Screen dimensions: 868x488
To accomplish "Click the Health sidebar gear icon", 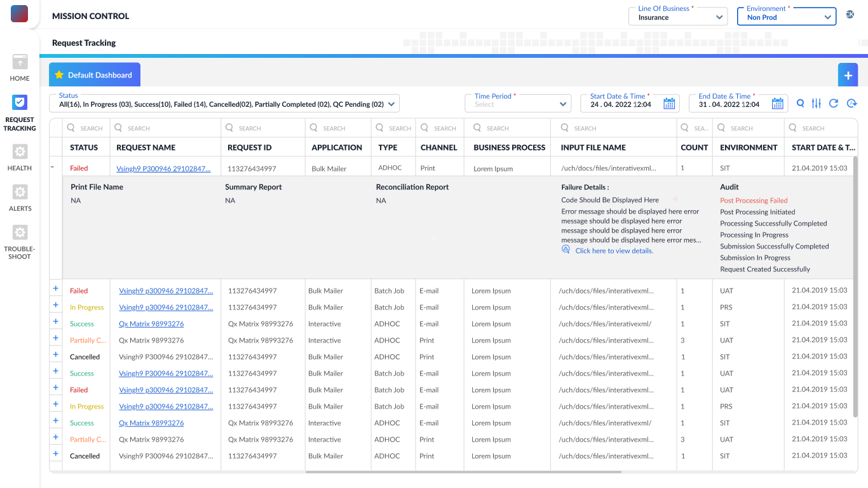I will (20, 152).
